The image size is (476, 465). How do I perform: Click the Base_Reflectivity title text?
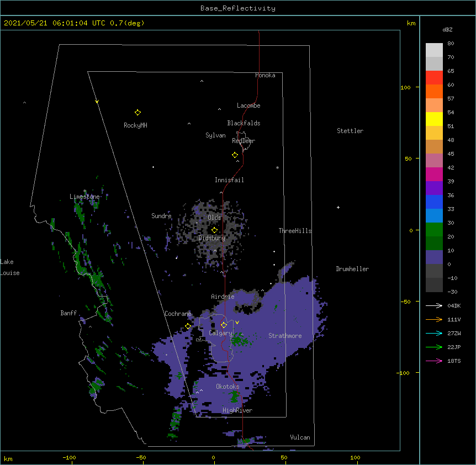click(x=238, y=8)
